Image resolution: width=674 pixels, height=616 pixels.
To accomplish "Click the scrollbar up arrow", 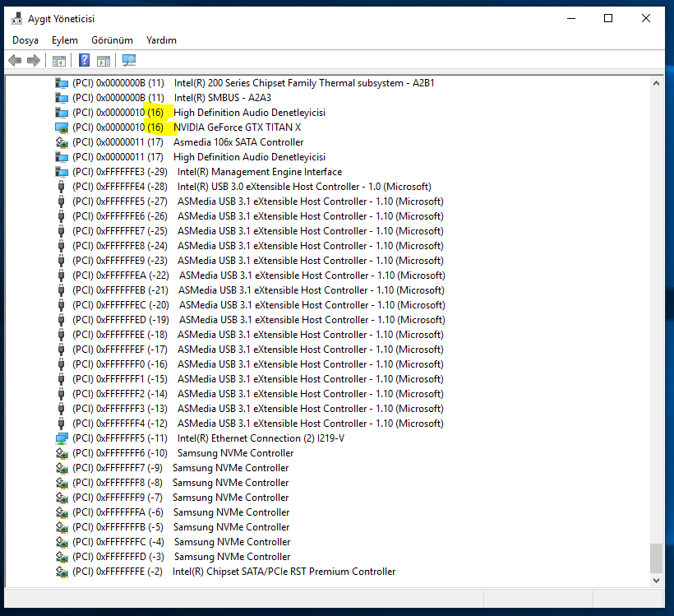I will 656,83.
